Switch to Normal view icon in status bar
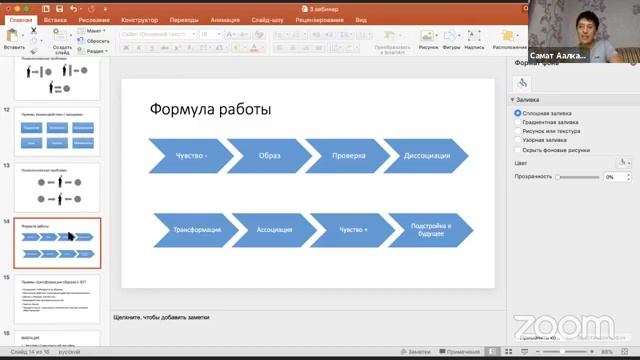The height and width of the screenshot is (360, 640). tap(492, 351)
